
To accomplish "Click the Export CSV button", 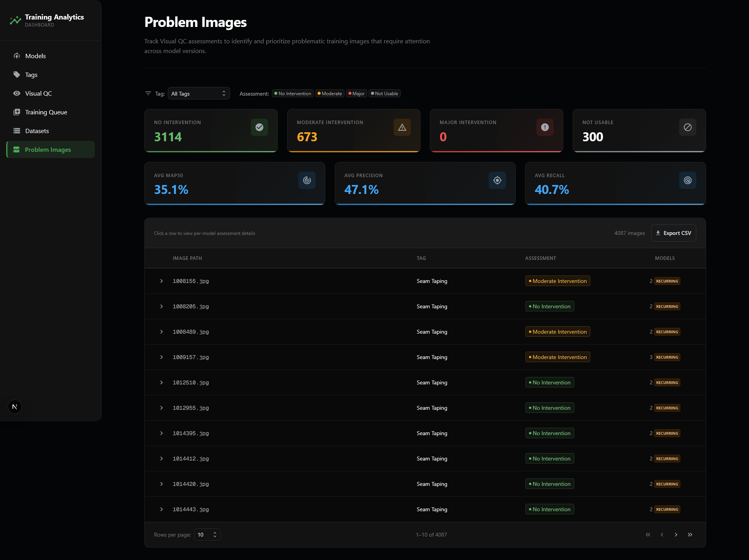I will [x=674, y=233].
